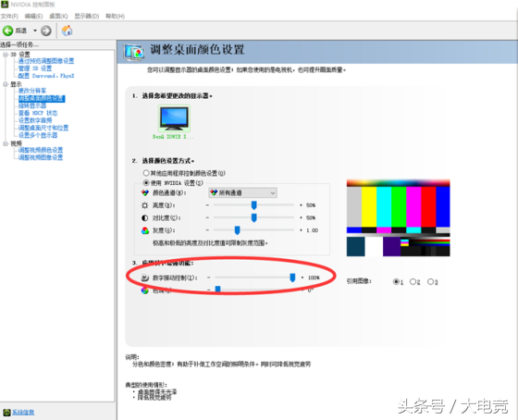Image resolution: width=518 pixels, height=420 pixels.
Task: Open 设置多个显示器 in the task tree
Action: tap(38, 135)
